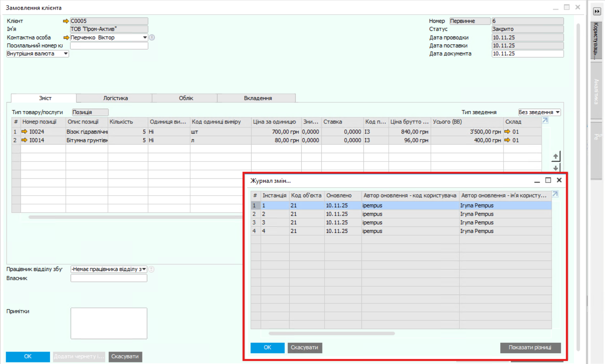
Task: Open client C0005 link arrow
Action: [x=66, y=21]
